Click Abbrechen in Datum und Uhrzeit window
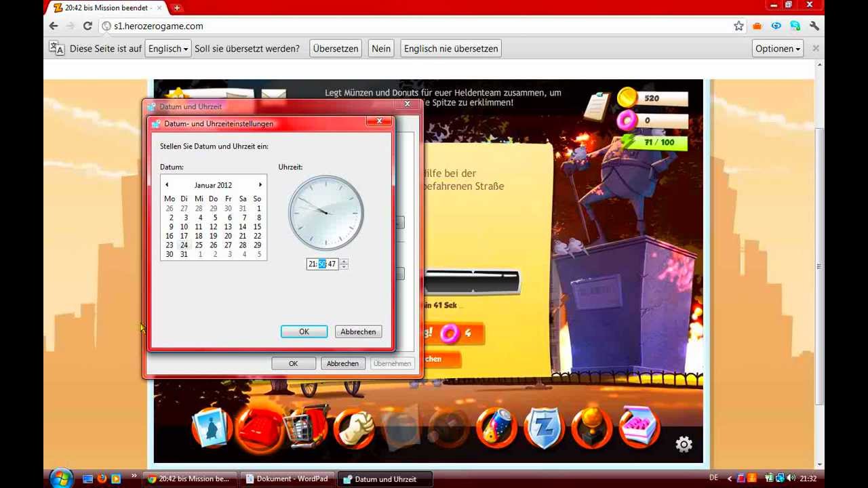This screenshot has width=868, height=488. tap(342, 363)
